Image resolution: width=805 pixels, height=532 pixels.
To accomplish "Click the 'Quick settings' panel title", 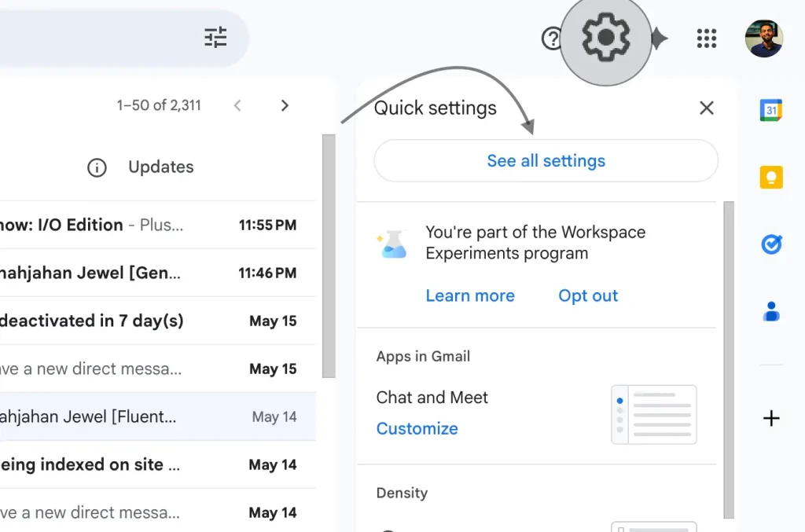I will (436, 108).
